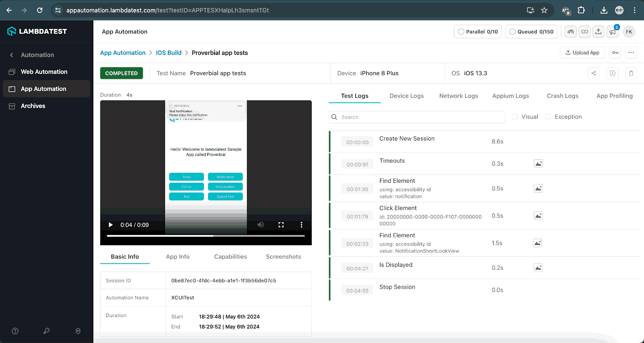
Task: Switch to the Basic Info tab
Action: tap(125, 256)
